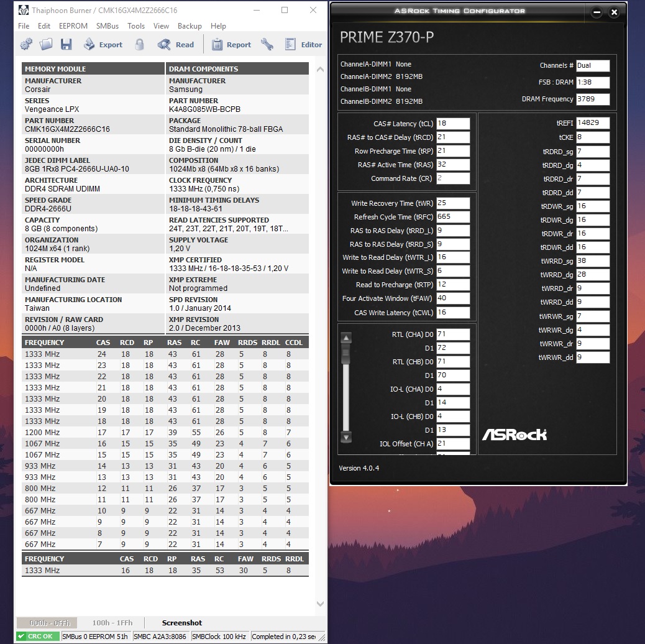Click the tREFI value field
The height and width of the screenshot is (644, 645).
tap(593, 122)
